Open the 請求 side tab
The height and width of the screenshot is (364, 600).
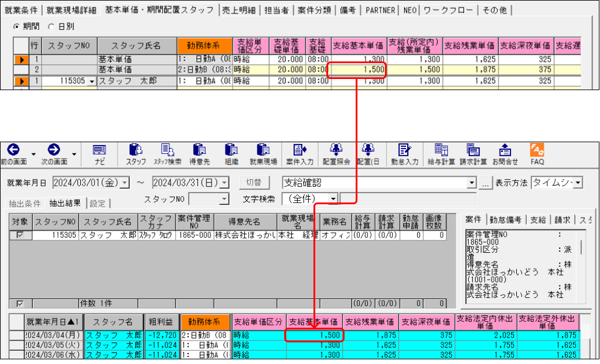click(562, 220)
